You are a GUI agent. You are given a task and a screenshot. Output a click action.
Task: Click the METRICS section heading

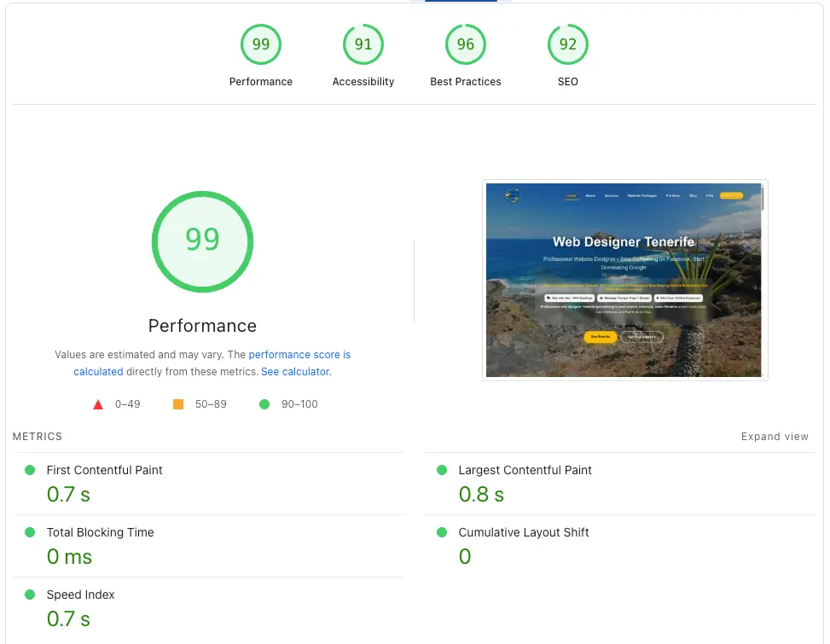[38, 436]
